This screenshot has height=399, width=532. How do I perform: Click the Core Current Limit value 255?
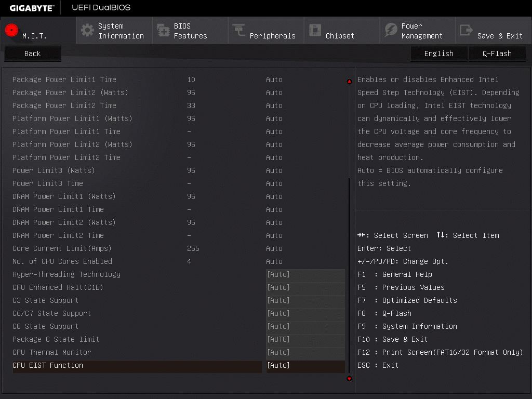[193, 248]
